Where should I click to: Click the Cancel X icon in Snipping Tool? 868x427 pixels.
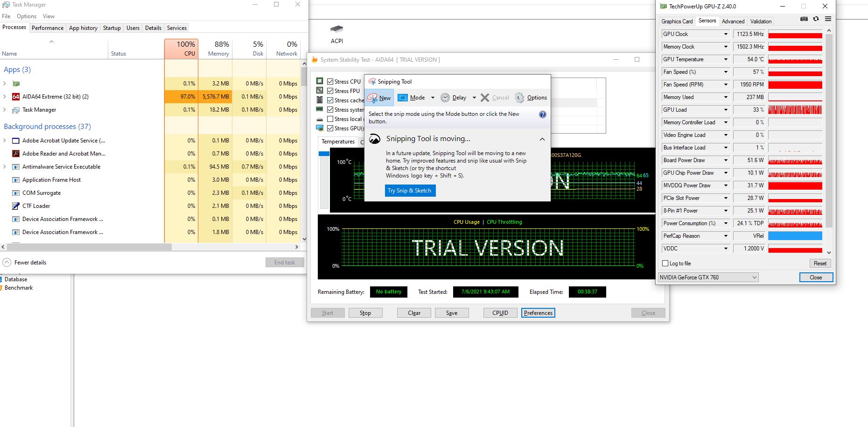(485, 98)
